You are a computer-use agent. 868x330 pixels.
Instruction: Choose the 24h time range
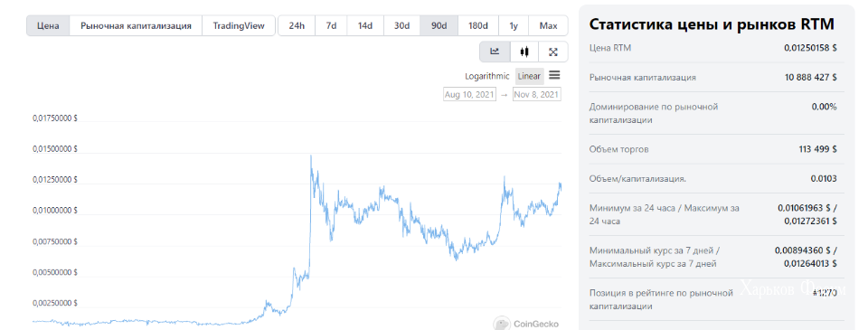click(x=297, y=25)
